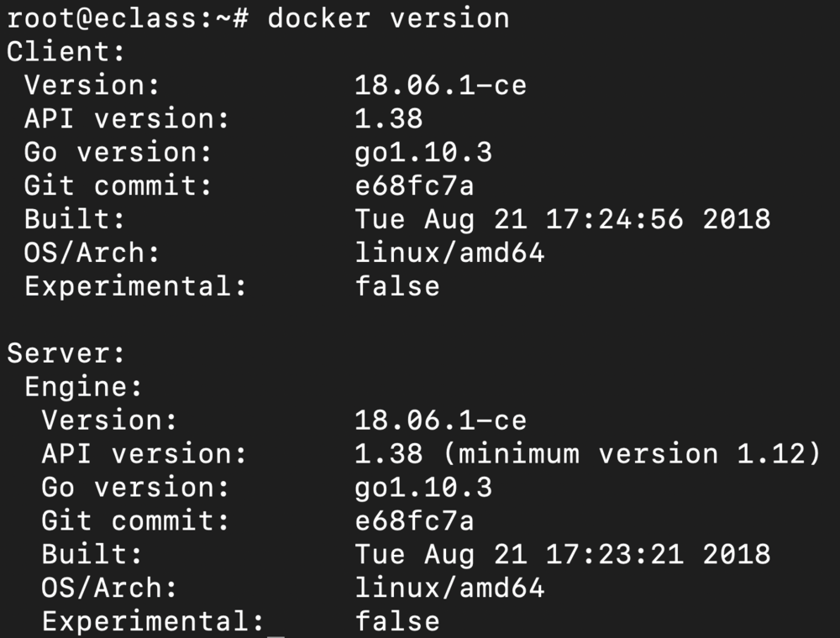Screen dimensions: 840x638
Task: Click the Server Go version go1.10.3
Action: (423, 487)
